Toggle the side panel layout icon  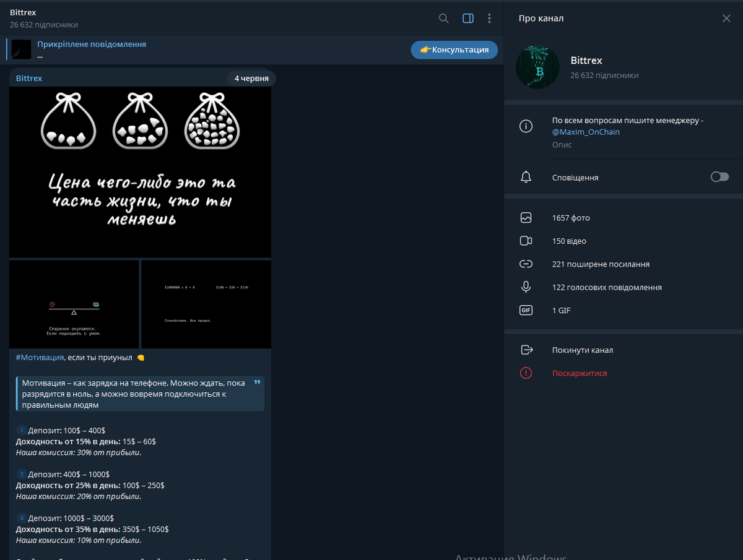[468, 19]
